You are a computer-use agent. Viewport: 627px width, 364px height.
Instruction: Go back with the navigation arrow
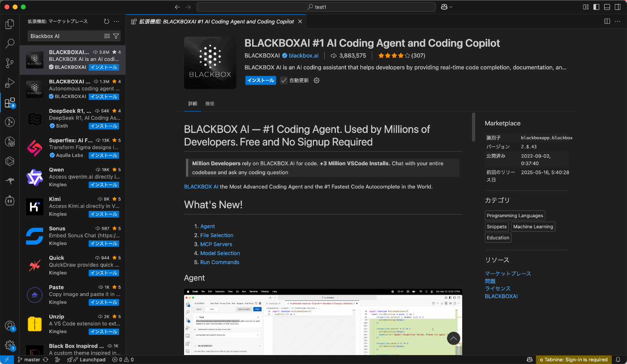click(x=177, y=7)
